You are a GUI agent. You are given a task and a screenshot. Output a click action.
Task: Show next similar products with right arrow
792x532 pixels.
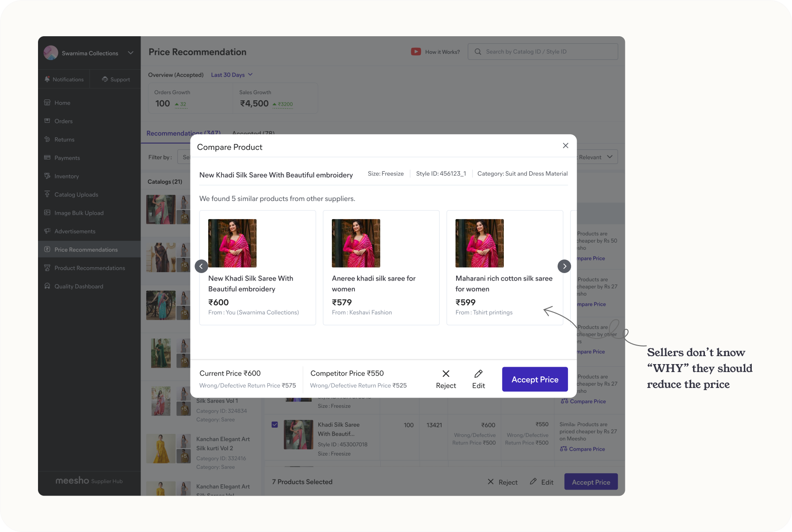[564, 266]
